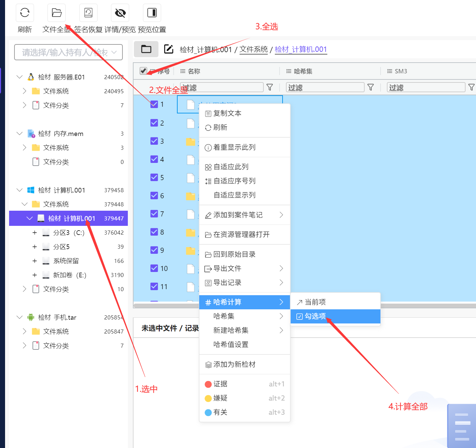Click the drive icon of 新加卷 (E:)
Screen dimensions: 476x448
pos(46,275)
